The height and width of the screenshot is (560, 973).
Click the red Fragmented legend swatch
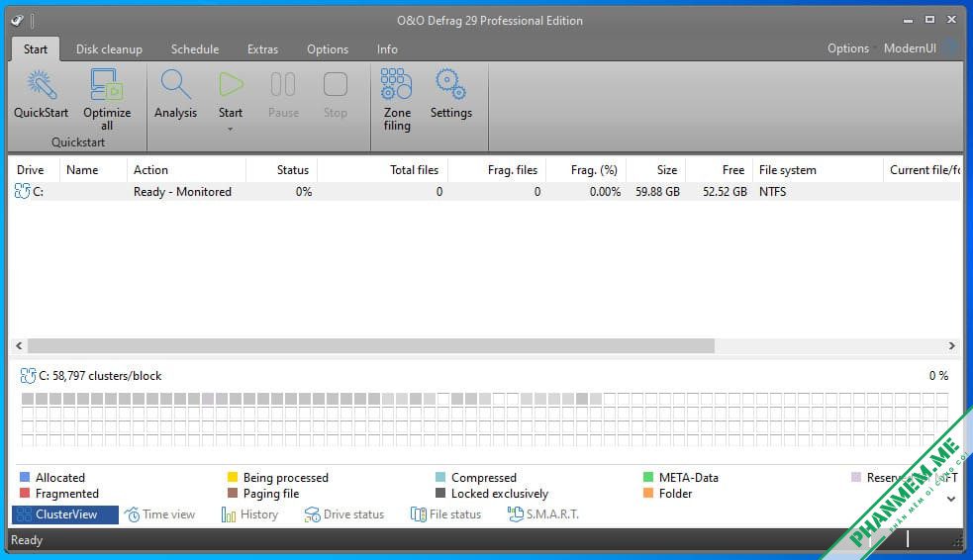pos(25,493)
